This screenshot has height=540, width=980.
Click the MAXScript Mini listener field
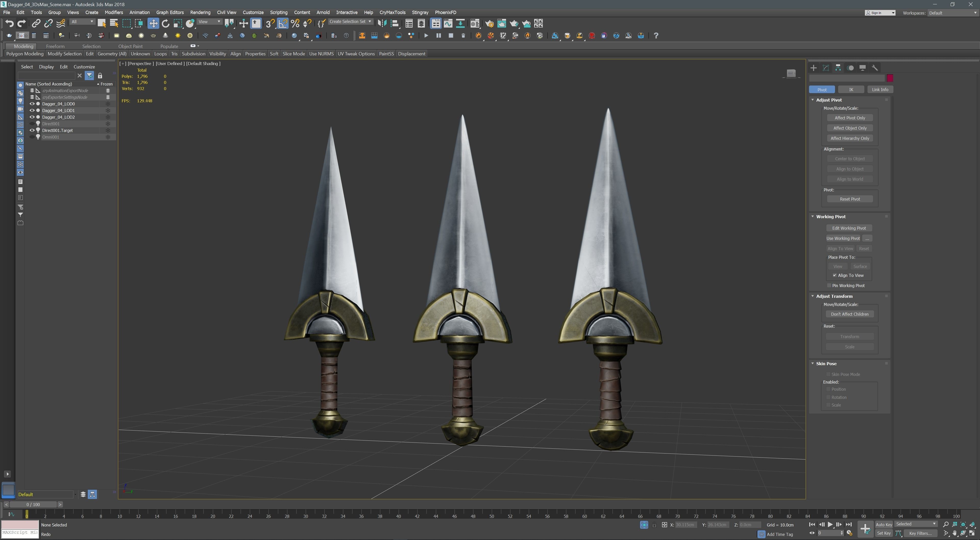pyautogui.click(x=20, y=533)
